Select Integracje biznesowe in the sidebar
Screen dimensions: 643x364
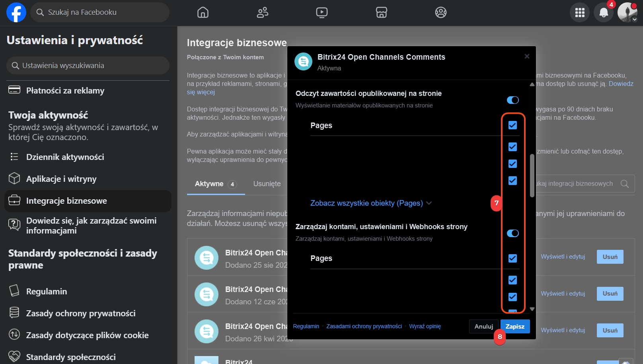(x=88, y=201)
